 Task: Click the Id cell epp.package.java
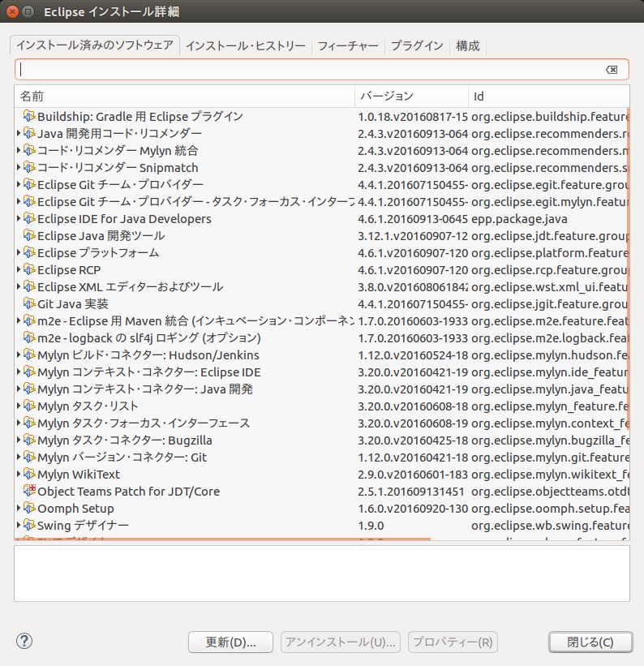coord(519,219)
